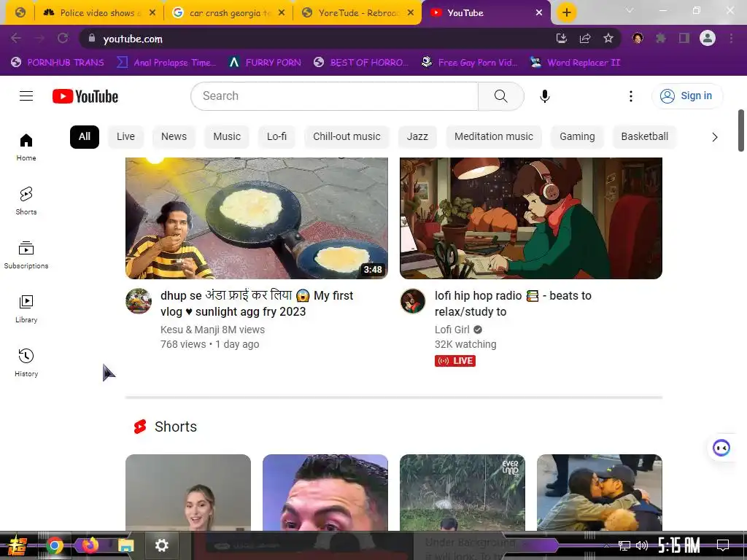Open Shorts from the sidebar
This screenshot has height=560, width=747.
point(26,201)
